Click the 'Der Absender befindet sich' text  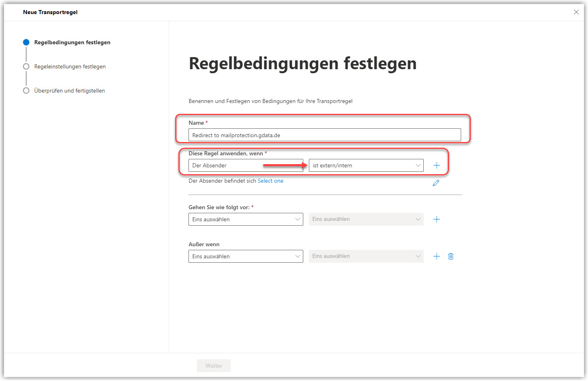pos(222,181)
